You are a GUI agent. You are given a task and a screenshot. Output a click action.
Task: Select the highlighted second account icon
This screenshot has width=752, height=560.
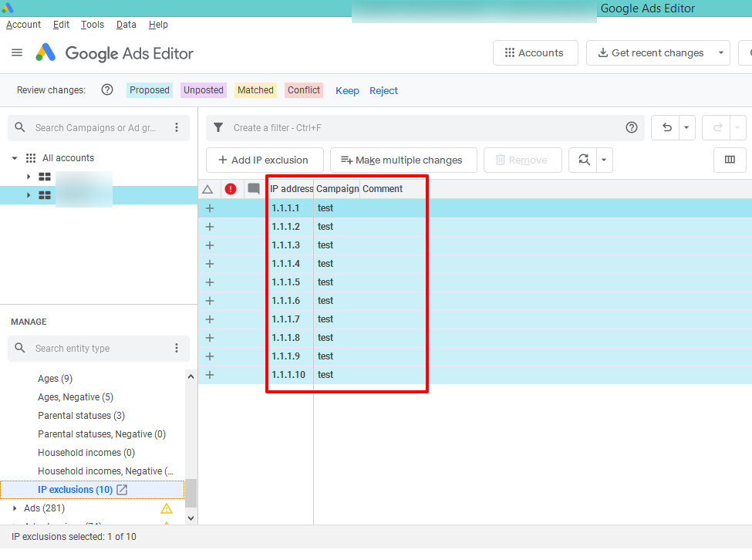[45, 195]
